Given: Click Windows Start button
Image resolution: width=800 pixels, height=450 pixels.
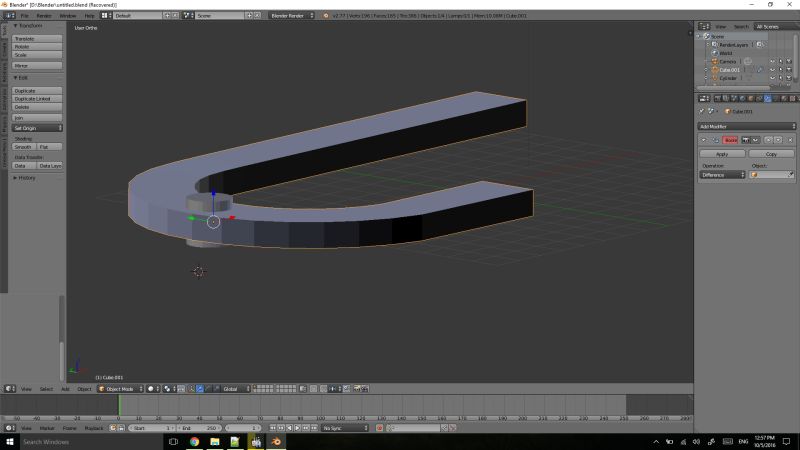Looking at the screenshot, I should [10, 442].
